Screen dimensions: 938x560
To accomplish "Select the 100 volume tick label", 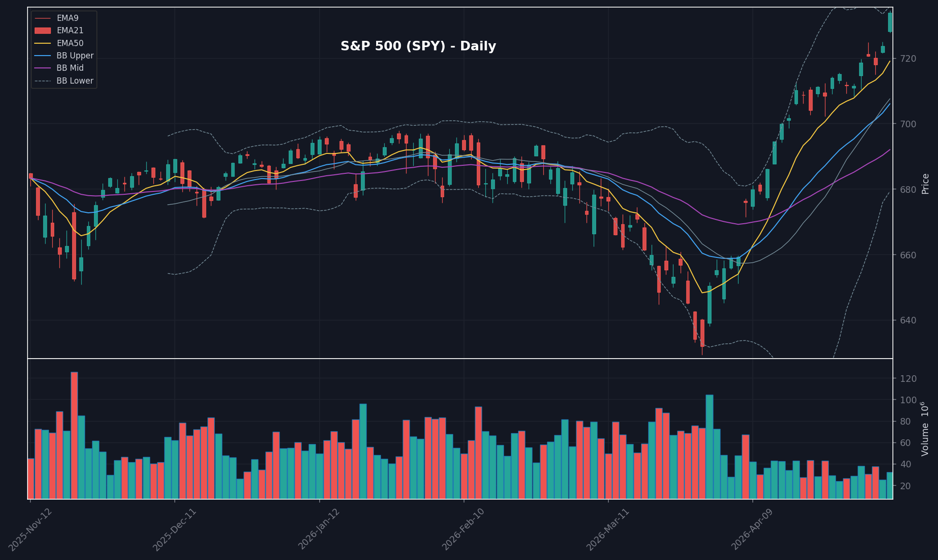I will tap(908, 400).
